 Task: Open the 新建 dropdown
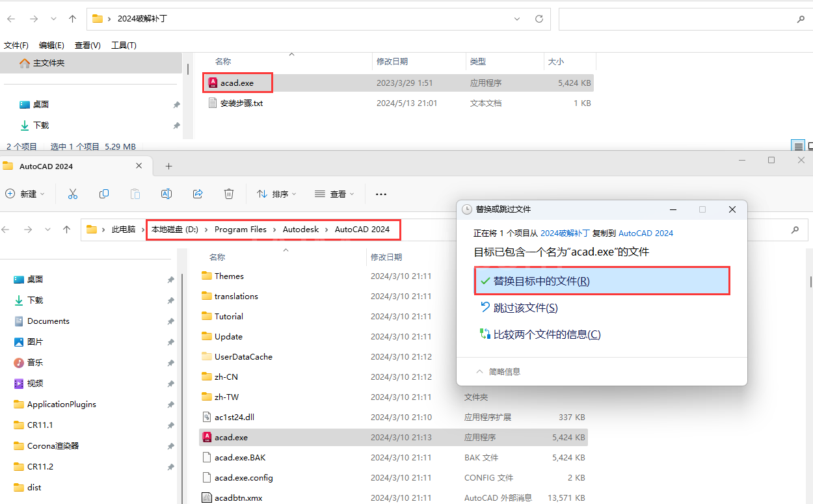[25, 194]
